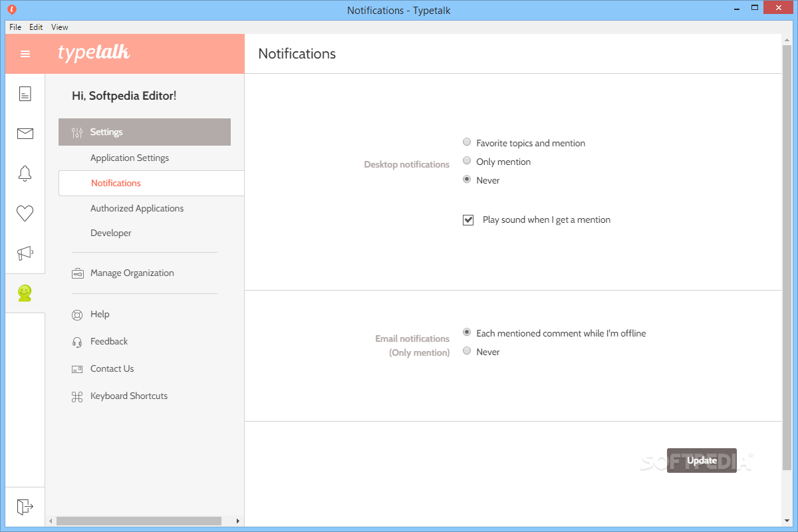Open Contact Us link
Image resolution: width=798 pixels, height=532 pixels.
click(112, 368)
